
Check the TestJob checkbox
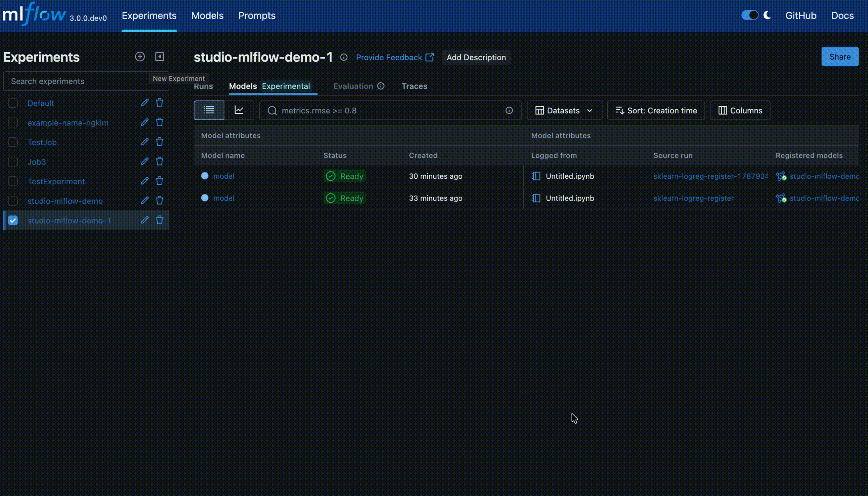(x=13, y=142)
